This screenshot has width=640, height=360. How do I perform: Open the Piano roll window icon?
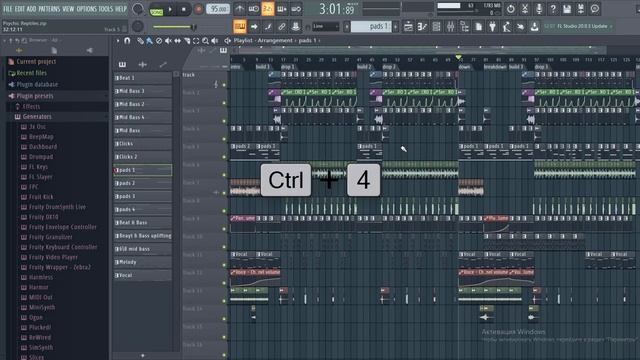coord(422,27)
